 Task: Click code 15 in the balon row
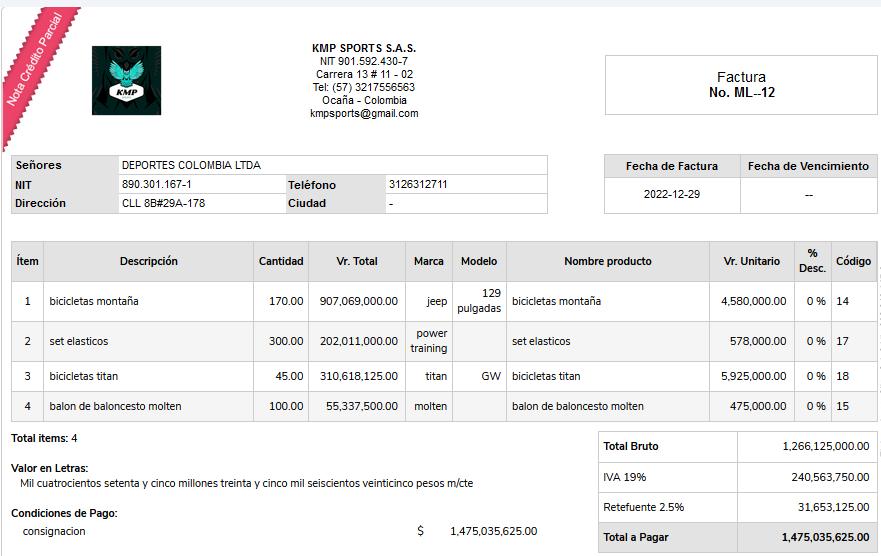(842, 406)
